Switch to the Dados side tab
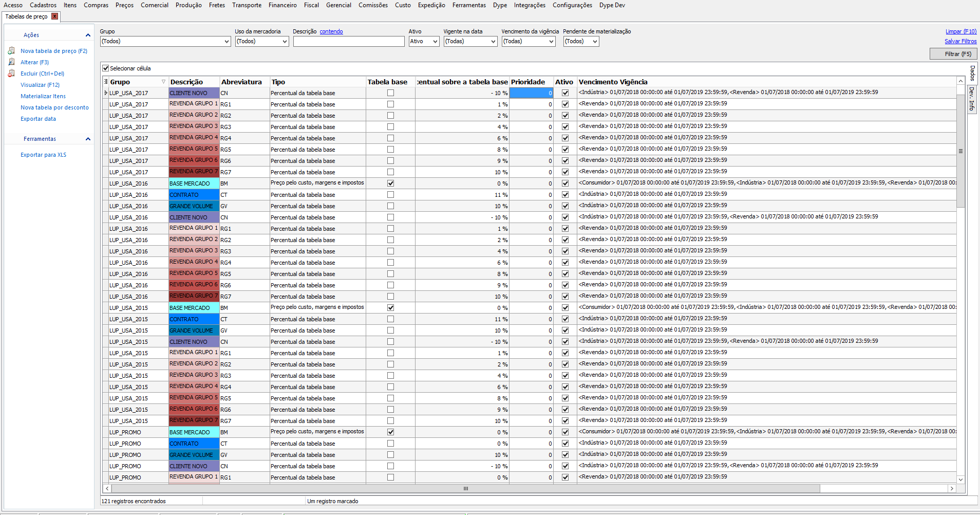 (972, 73)
